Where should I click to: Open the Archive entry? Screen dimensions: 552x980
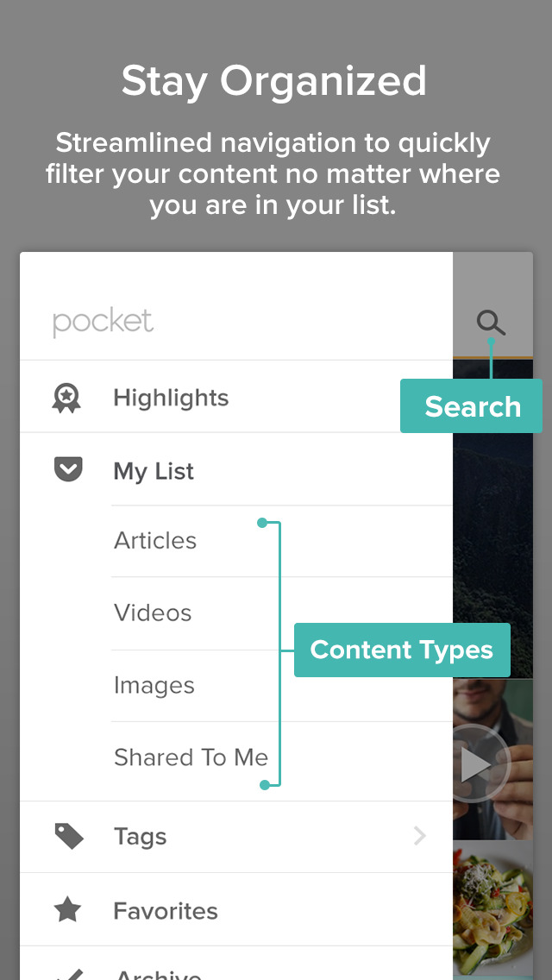pyautogui.click(x=236, y=963)
